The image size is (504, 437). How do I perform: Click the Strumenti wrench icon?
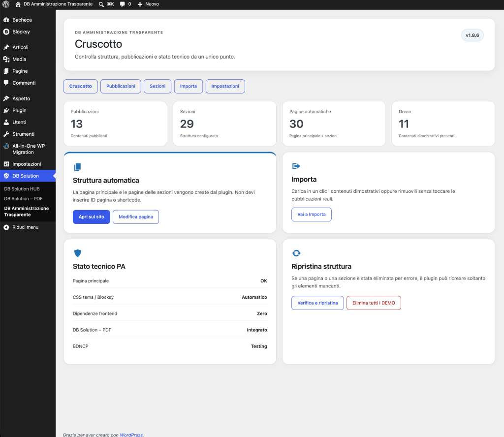(x=6, y=134)
